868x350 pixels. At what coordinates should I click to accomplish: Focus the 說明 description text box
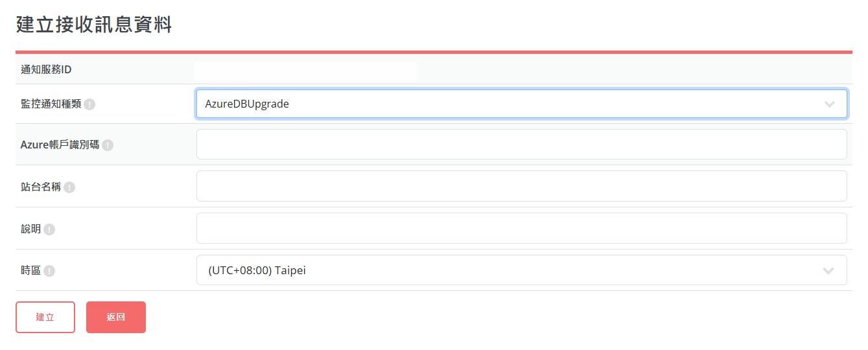521,228
